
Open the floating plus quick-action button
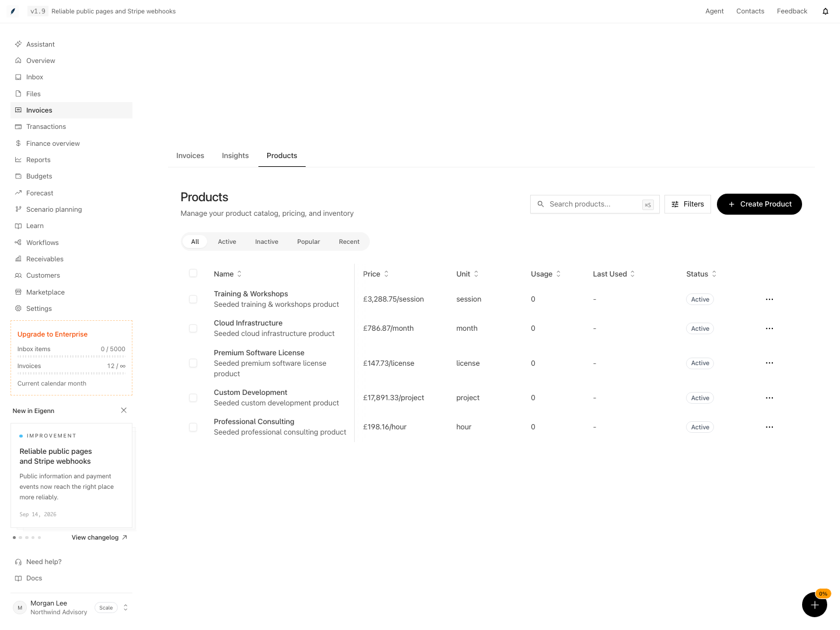click(x=814, y=605)
